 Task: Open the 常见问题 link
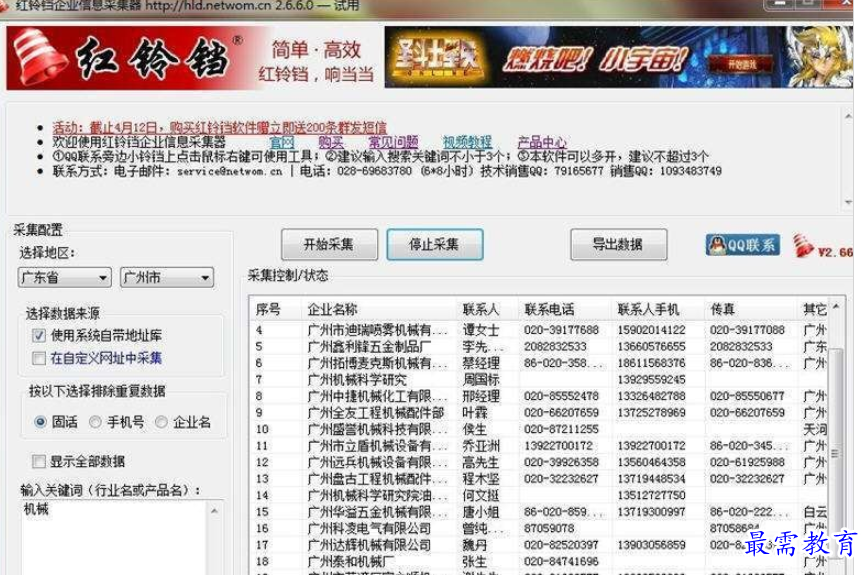pyautogui.click(x=393, y=143)
